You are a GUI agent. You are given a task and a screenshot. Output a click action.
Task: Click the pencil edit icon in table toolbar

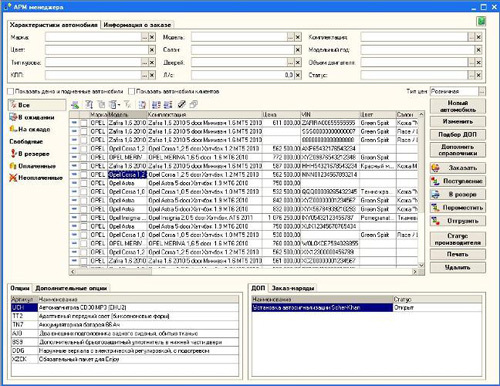181,105
